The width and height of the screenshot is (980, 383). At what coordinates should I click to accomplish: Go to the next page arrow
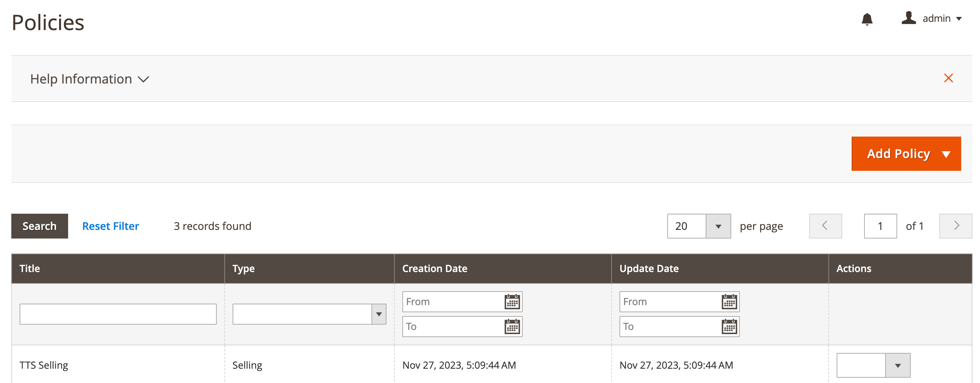pos(955,226)
